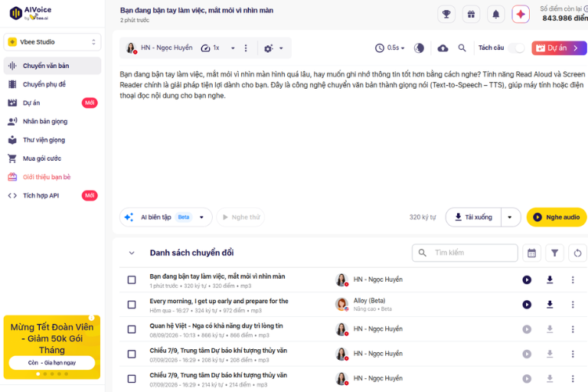Open more options for 214 ký tự 'Chiều 7/9' row

click(573, 379)
